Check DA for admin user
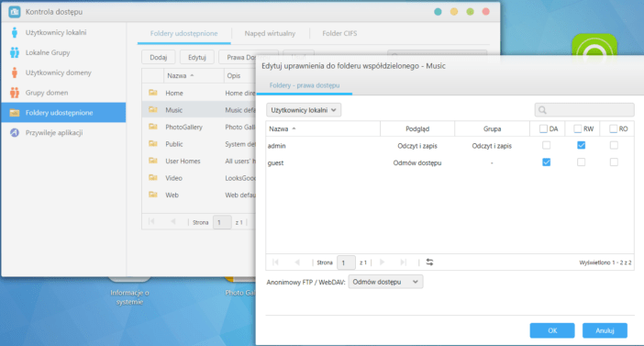This screenshot has height=346, width=644. coord(546,146)
